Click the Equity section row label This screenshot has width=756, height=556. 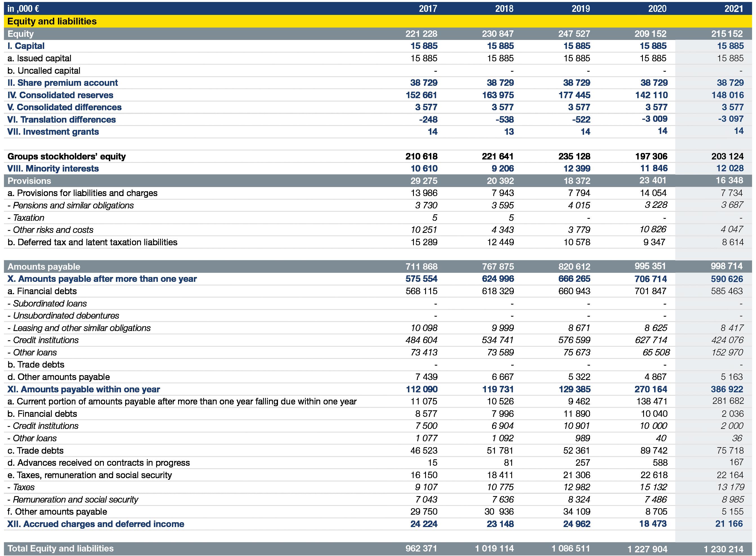point(21,34)
